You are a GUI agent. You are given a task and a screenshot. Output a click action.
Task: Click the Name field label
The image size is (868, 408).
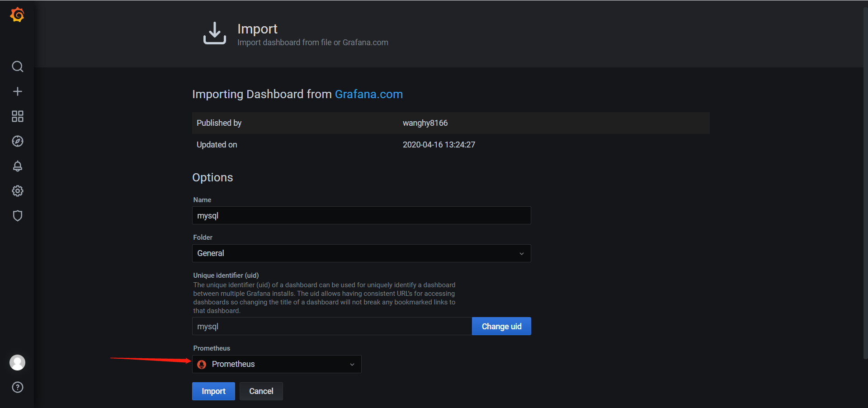click(x=202, y=199)
